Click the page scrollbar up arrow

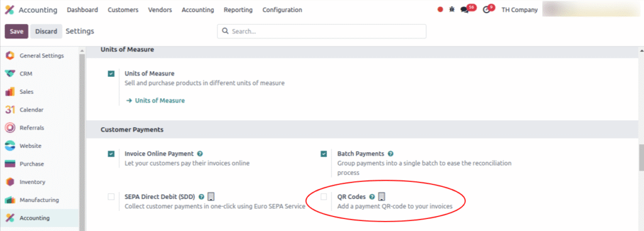pos(641,50)
